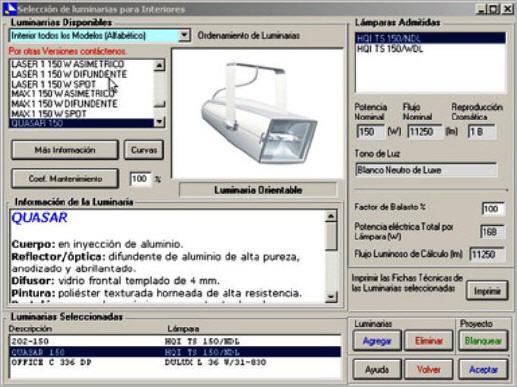This screenshot has height=387, width=517.
Task: Click the Agregar luminaire button
Action: [377, 341]
